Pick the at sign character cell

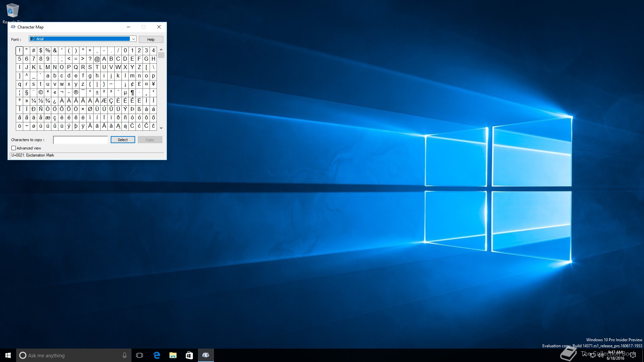(97, 59)
